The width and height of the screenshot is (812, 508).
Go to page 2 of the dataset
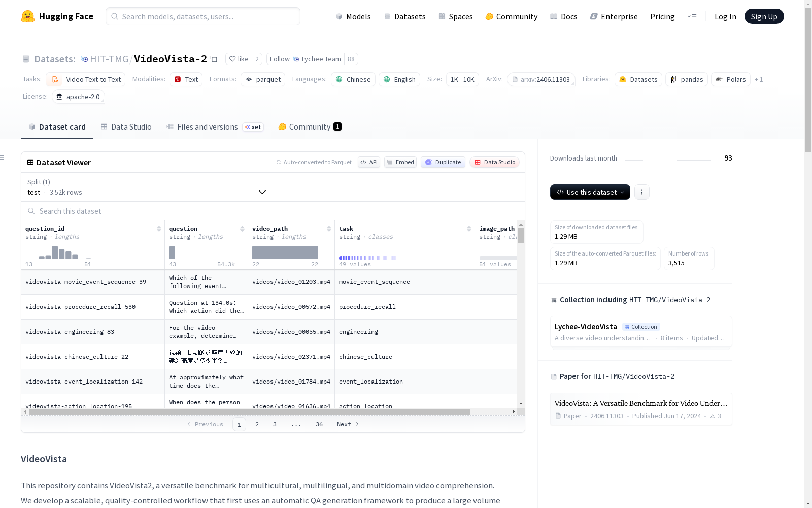(x=257, y=424)
